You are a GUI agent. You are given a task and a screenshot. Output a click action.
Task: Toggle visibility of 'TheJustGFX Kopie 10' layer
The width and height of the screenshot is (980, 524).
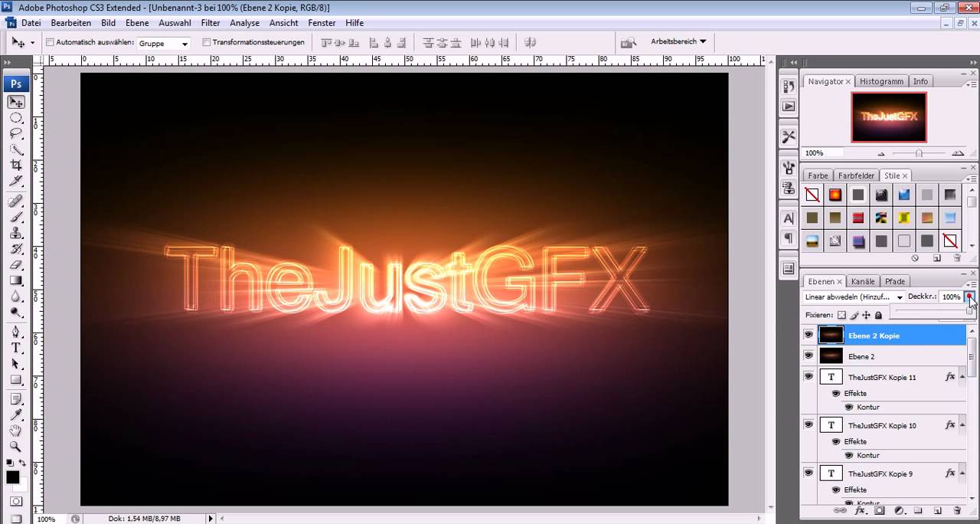coord(808,424)
